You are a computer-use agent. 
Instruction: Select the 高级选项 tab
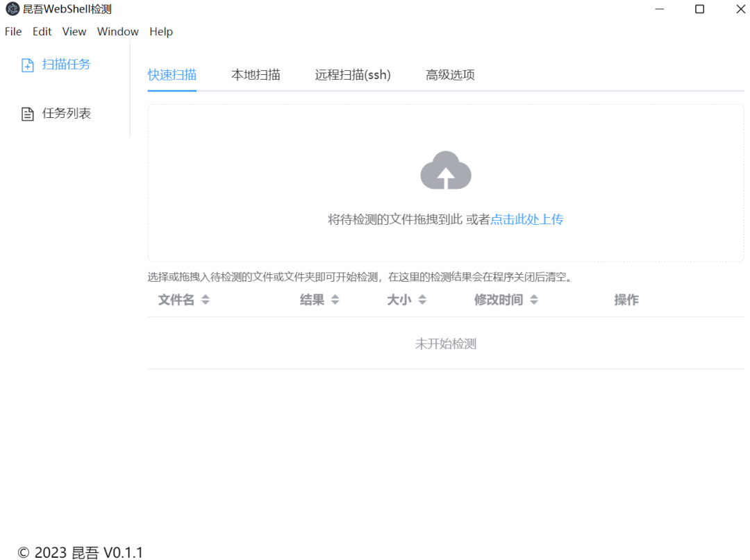click(449, 75)
